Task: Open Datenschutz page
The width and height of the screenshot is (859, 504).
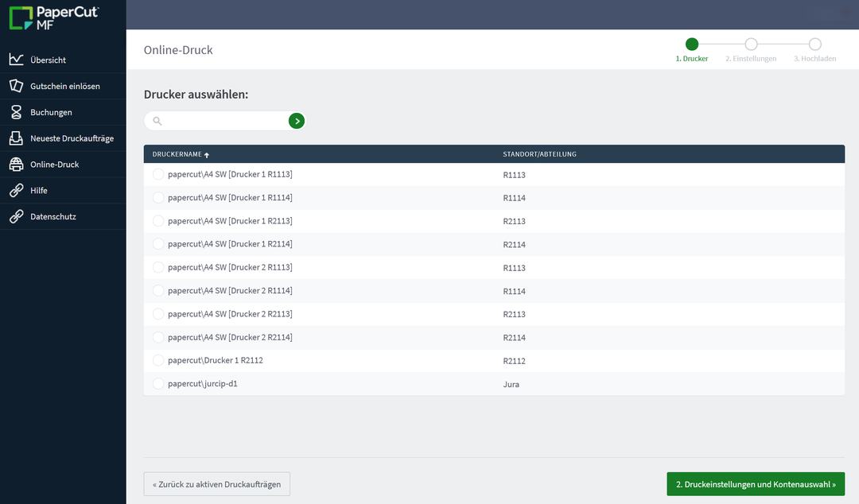Action: click(63, 216)
